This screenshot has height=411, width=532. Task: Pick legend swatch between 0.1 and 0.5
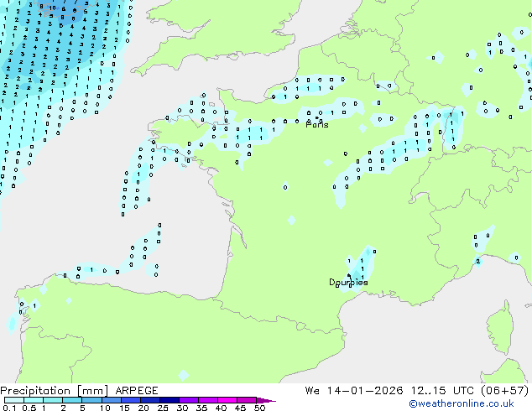[14, 400]
